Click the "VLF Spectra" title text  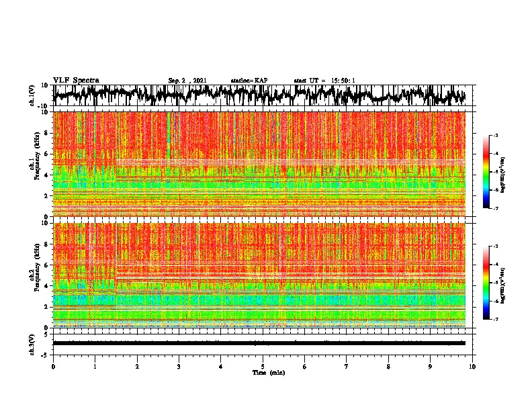76,81
